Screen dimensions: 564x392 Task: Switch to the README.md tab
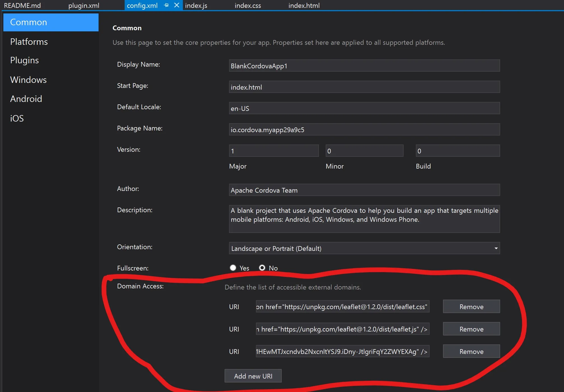[x=22, y=6]
